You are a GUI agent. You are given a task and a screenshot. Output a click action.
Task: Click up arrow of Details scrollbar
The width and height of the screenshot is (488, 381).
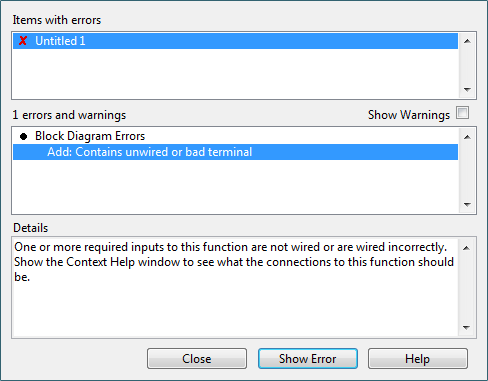pyautogui.click(x=467, y=248)
